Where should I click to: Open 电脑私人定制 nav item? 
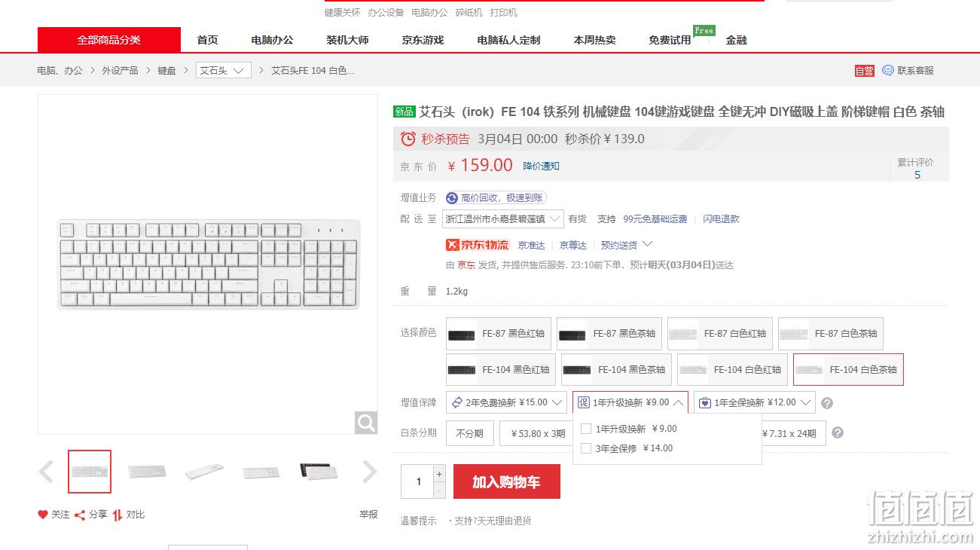coord(508,40)
